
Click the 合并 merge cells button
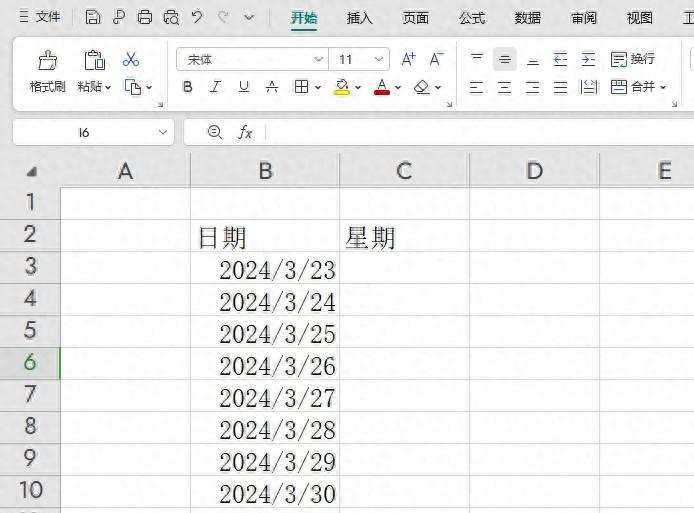pos(632,87)
